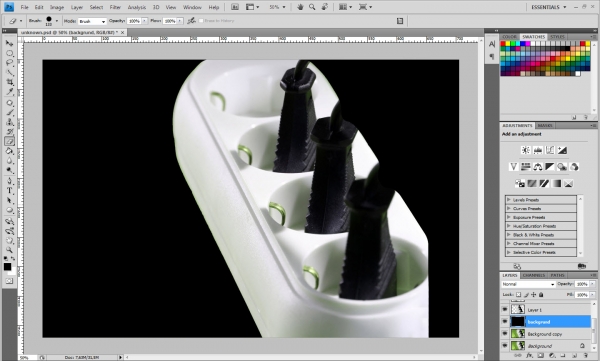
Task: Toggle lock all for layer
Action: click(541, 295)
